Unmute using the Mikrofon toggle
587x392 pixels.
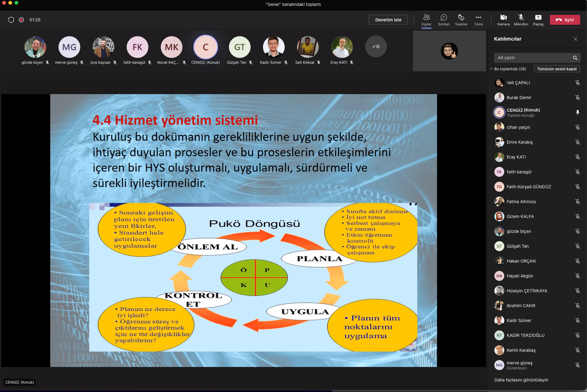[521, 18]
